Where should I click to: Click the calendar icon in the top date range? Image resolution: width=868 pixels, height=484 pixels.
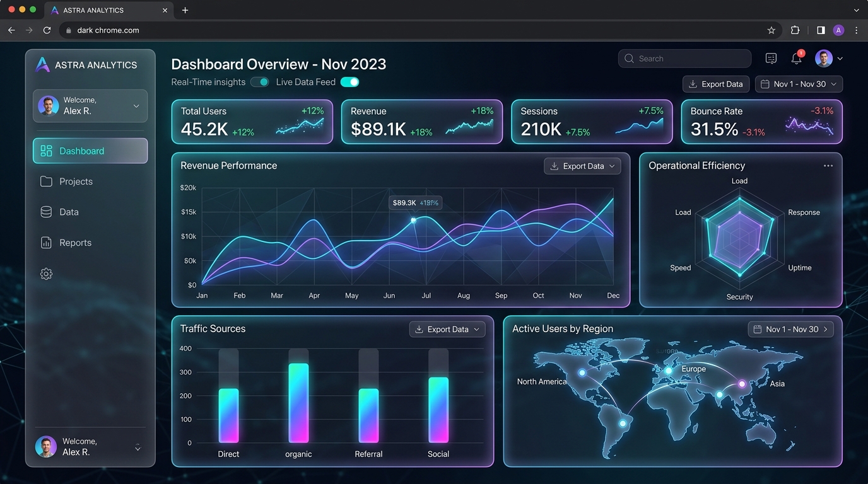[765, 84]
